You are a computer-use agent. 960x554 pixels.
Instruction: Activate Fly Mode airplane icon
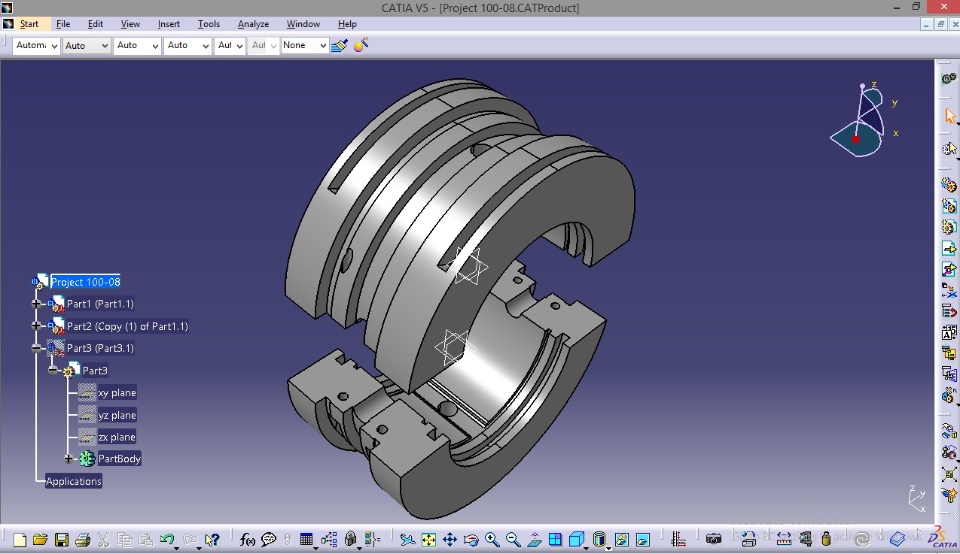tap(407, 539)
